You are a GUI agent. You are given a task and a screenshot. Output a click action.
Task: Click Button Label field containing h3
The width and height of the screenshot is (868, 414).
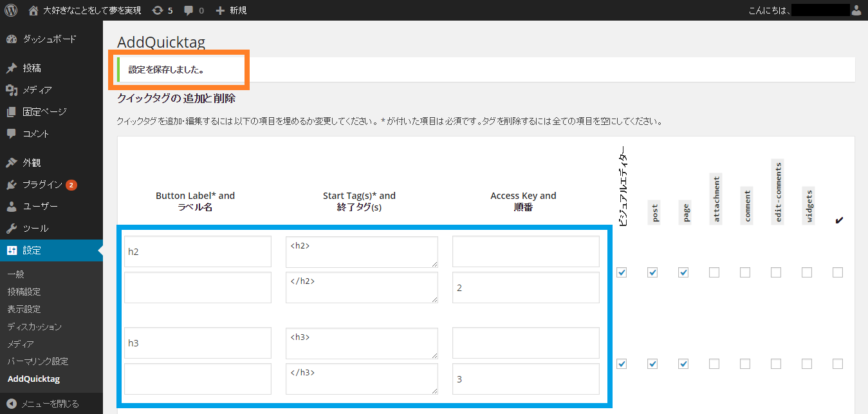coord(198,343)
